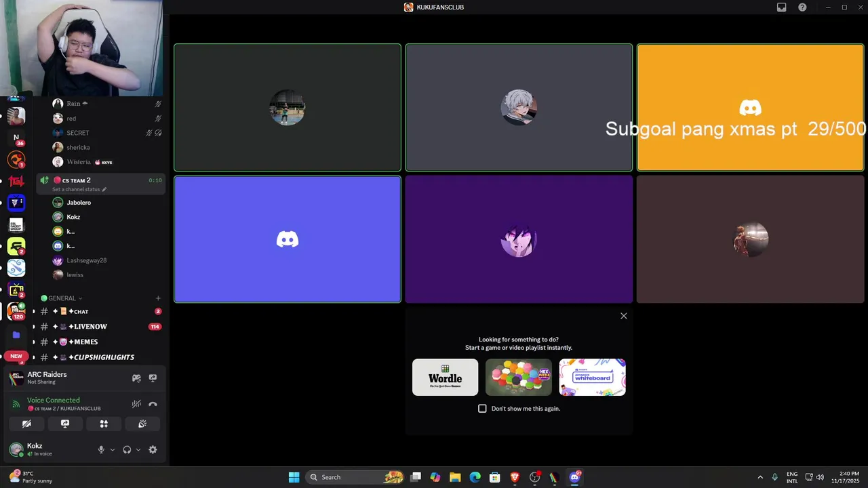The image size is (868, 488).
Task: Open headphone output options arrow
Action: tap(138, 449)
